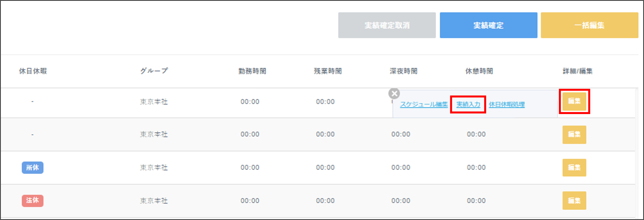This screenshot has width=644, height=220.
Task: Click the グループ column header
Action: (x=154, y=71)
